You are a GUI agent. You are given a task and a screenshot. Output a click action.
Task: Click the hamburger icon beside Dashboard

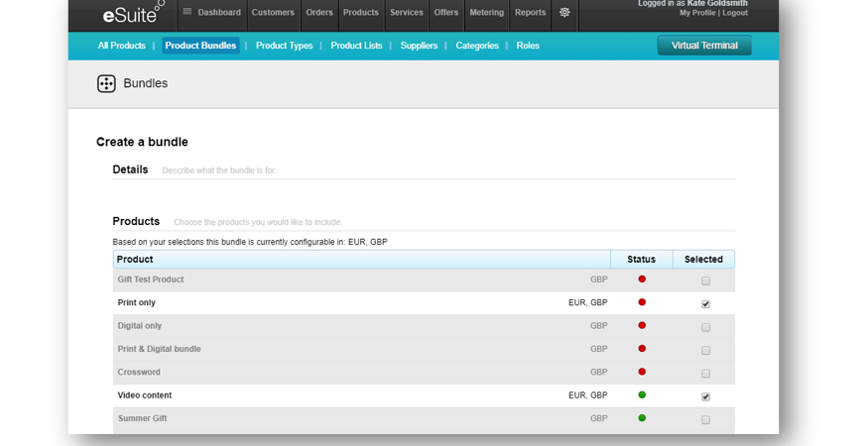click(187, 13)
